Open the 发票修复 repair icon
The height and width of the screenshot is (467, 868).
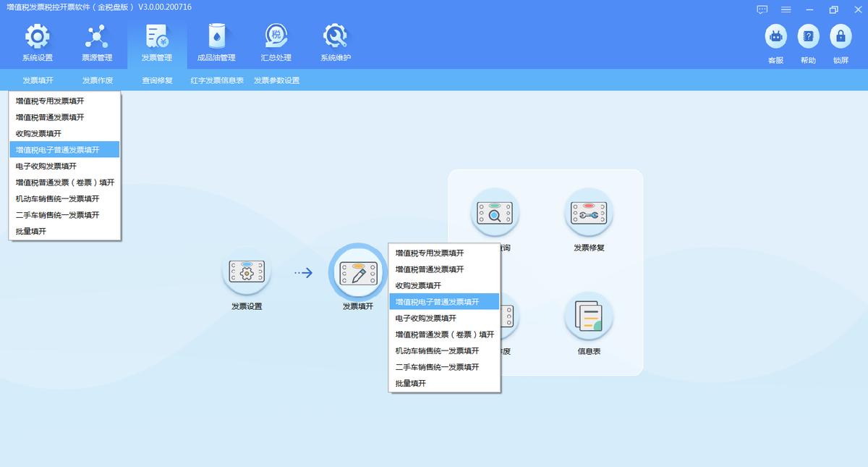click(589, 212)
